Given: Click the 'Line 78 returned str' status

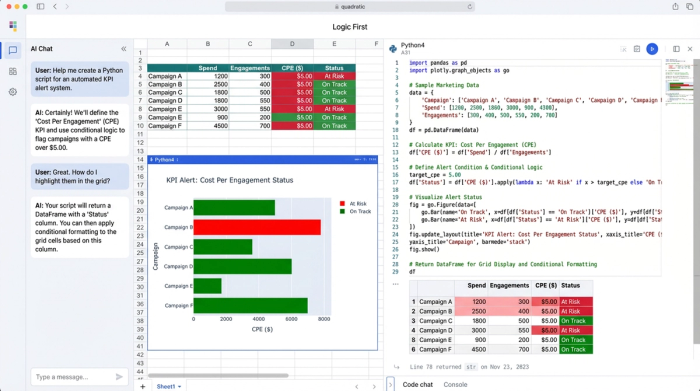Looking at the screenshot, I should coord(469,367).
